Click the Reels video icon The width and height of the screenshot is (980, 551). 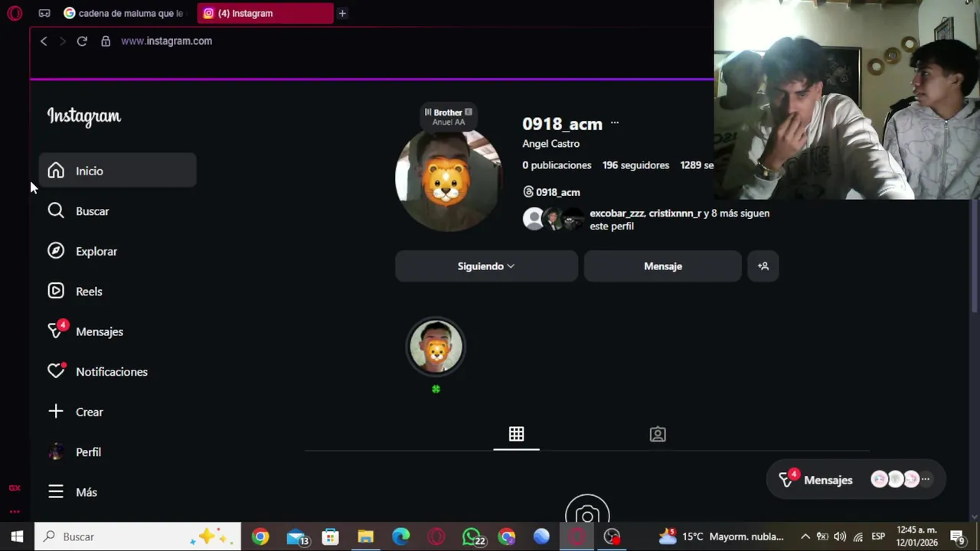(x=56, y=291)
